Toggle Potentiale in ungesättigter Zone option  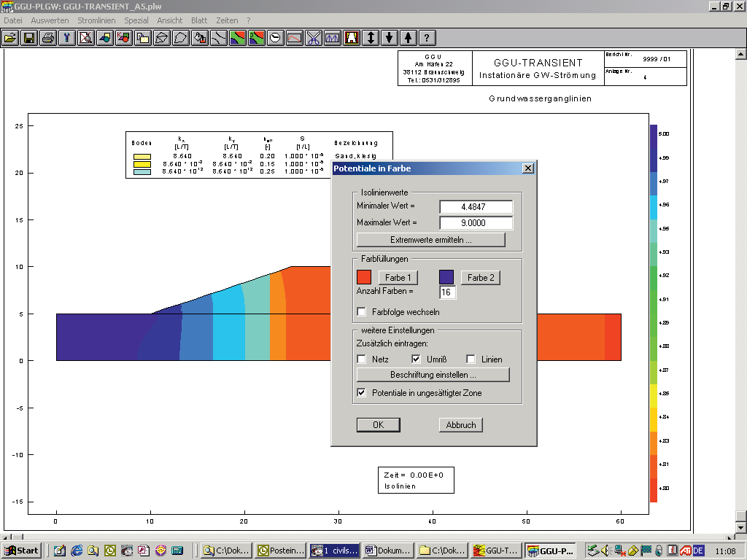[x=361, y=393]
